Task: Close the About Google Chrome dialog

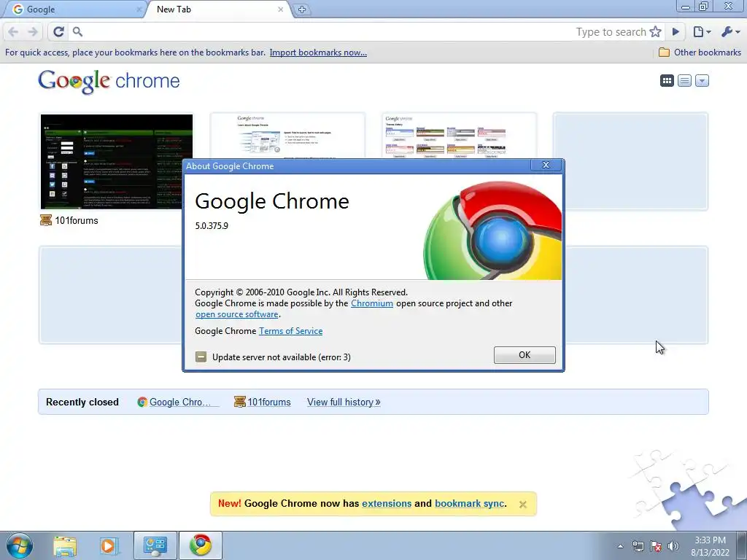Action: tap(546, 166)
